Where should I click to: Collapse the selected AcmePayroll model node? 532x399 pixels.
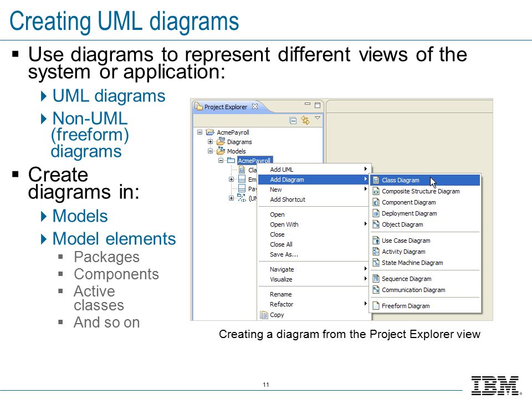pos(221,161)
